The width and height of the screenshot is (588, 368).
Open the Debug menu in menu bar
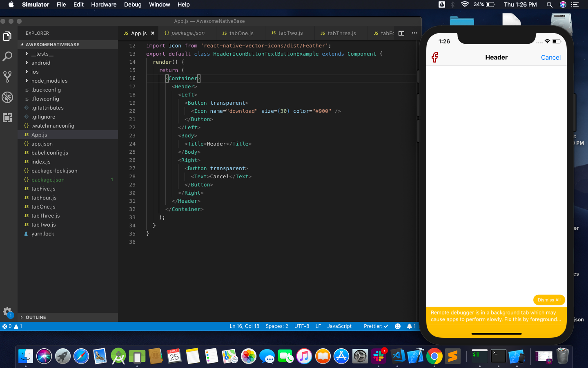coord(133,4)
